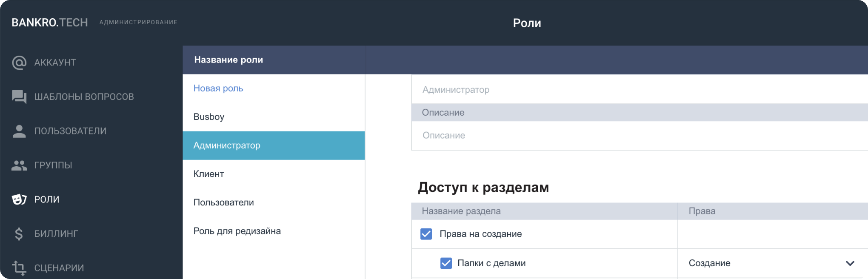Select the РОЛИ menu item
Viewport: 868px width, 279px height.
coord(47,199)
